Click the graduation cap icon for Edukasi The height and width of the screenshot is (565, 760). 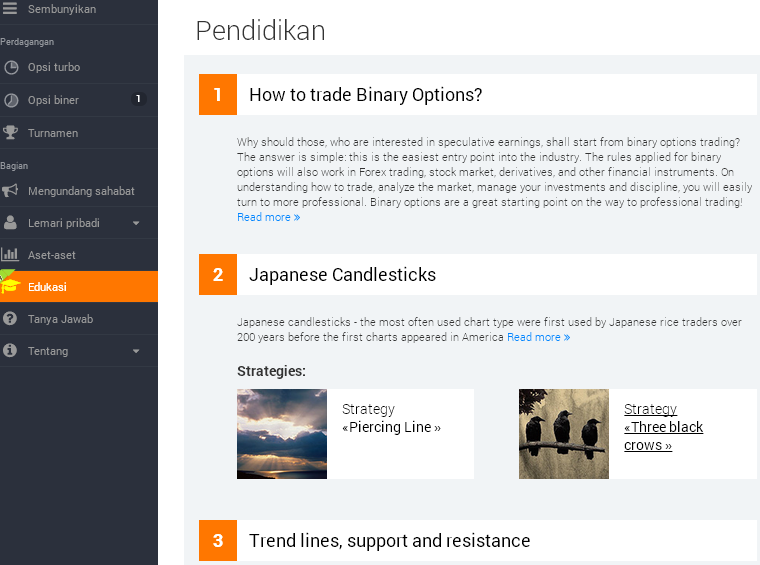[10, 286]
